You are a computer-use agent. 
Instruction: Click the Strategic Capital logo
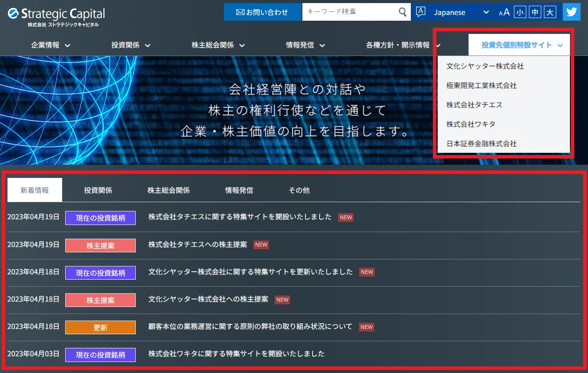(x=56, y=17)
